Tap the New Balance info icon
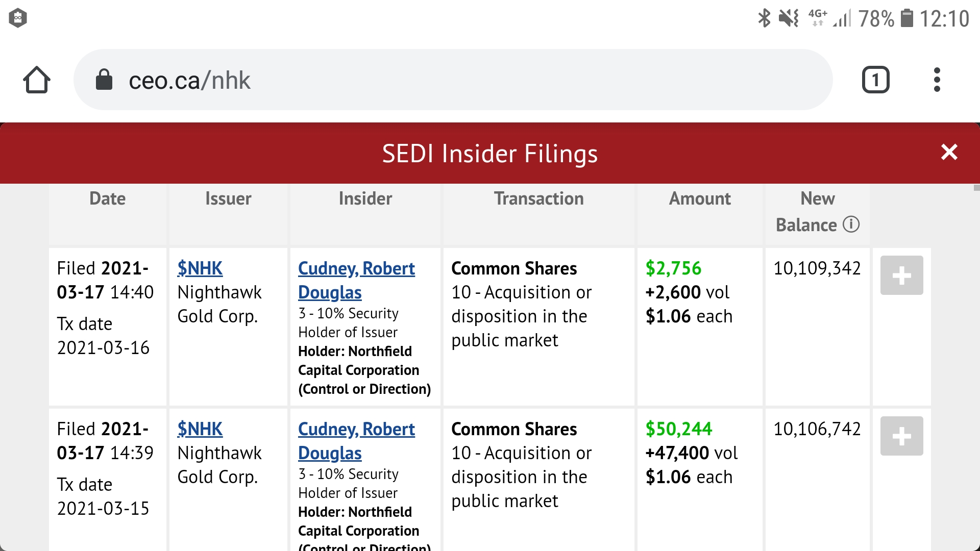This screenshot has width=980, height=551. point(851,224)
